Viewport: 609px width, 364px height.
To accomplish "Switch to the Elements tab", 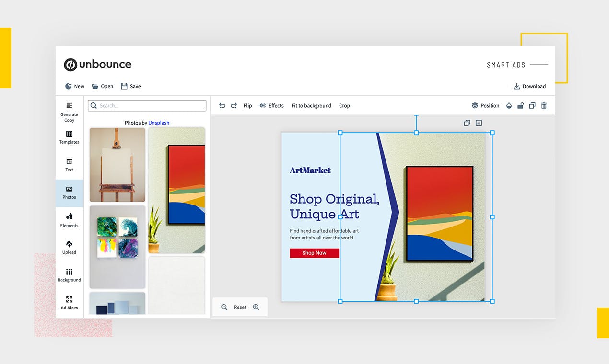I will pyautogui.click(x=69, y=220).
